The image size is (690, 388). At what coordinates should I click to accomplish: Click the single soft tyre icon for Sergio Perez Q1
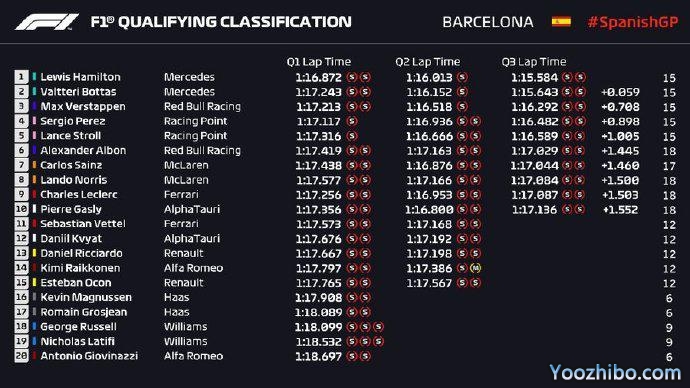(x=352, y=121)
